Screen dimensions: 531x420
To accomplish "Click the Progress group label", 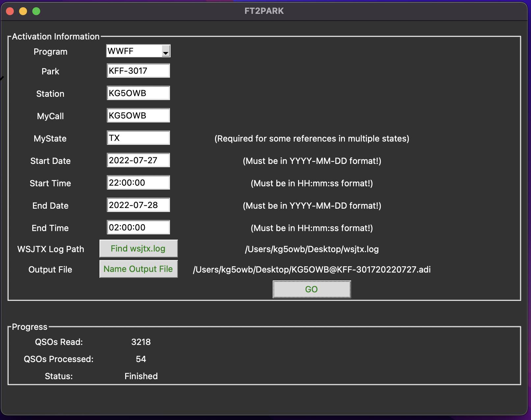I will pos(30,327).
